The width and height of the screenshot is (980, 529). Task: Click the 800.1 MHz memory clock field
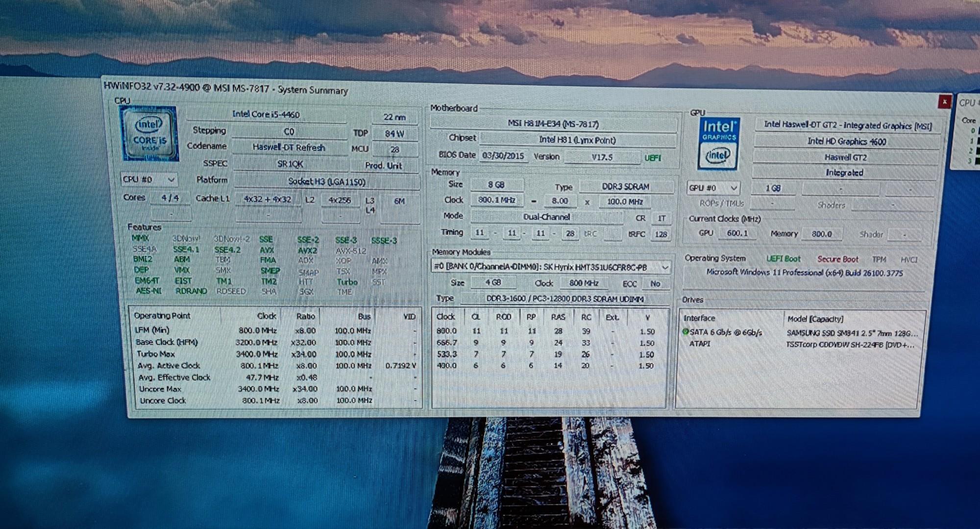pos(496,200)
